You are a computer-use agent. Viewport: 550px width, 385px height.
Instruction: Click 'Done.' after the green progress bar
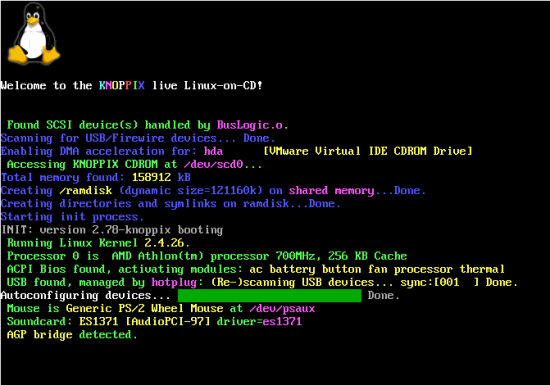[383, 296]
